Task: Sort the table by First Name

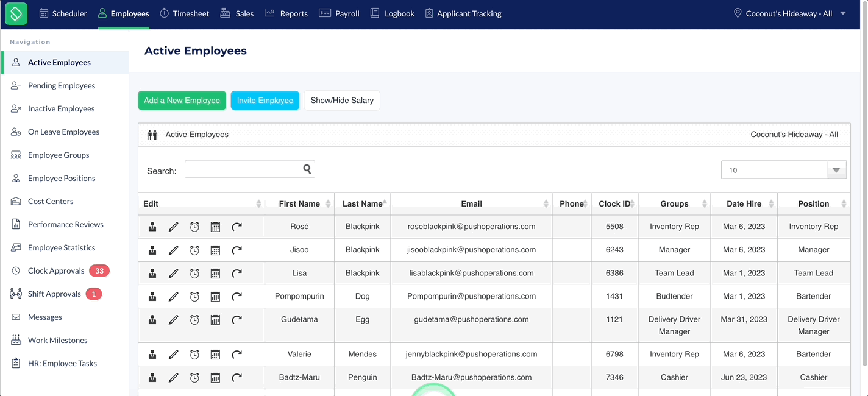Action: point(299,203)
